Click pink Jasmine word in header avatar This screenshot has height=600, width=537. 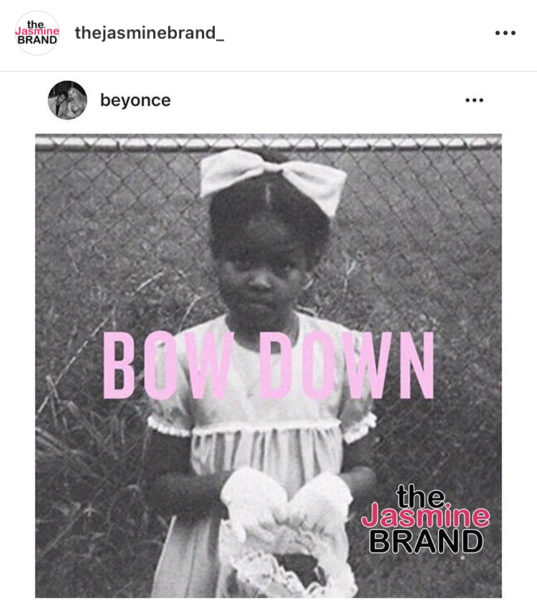(37, 32)
